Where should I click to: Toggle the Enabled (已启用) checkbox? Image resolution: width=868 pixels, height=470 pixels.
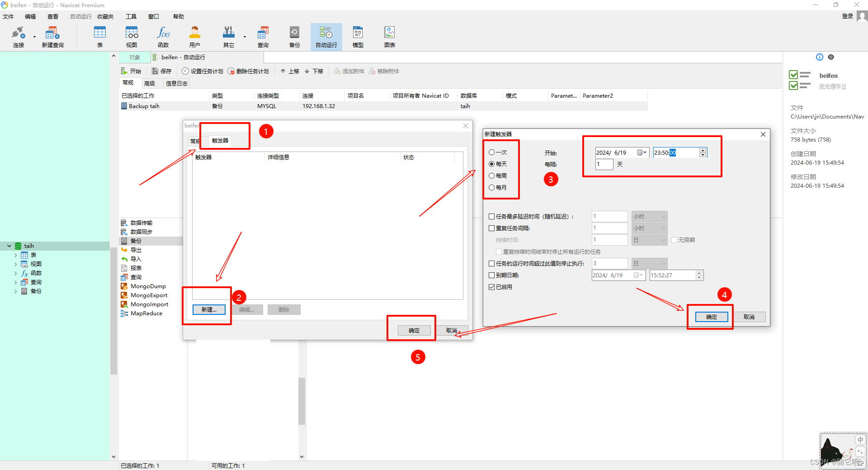click(492, 287)
